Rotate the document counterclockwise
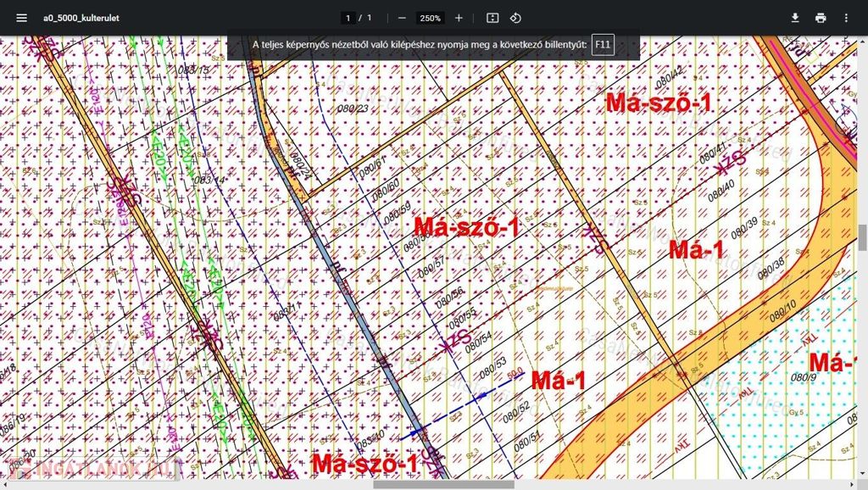This screenshot has height=490, width=868. tap(515, 18)
